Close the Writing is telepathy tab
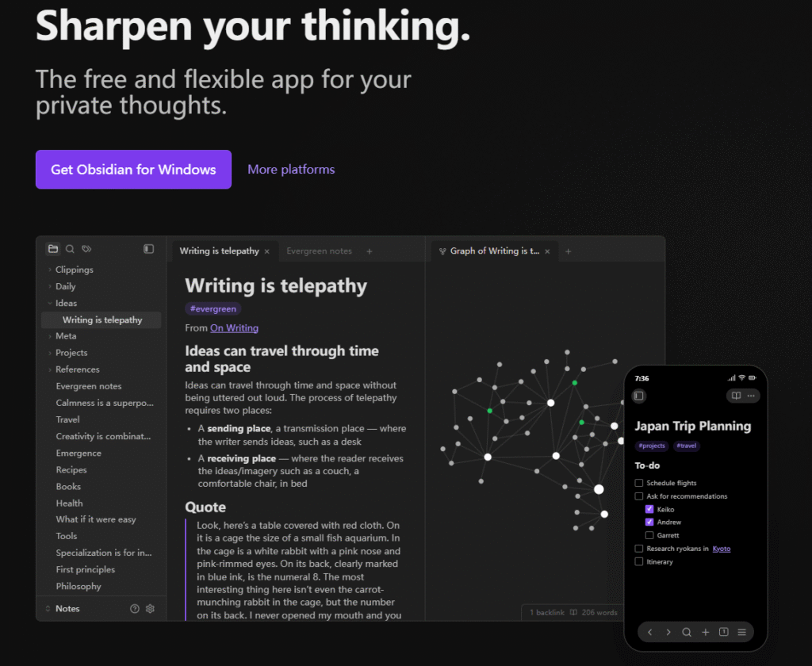 267,251
